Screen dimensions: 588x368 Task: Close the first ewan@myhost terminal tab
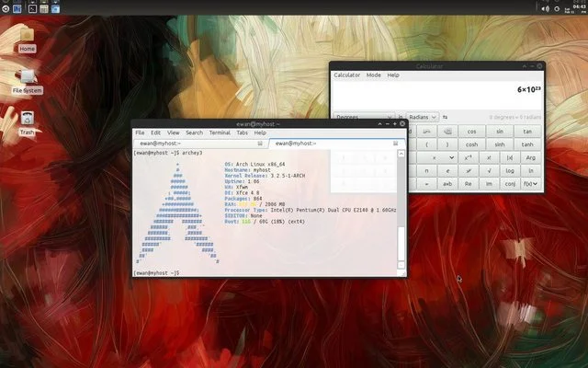tap(260, 144)
